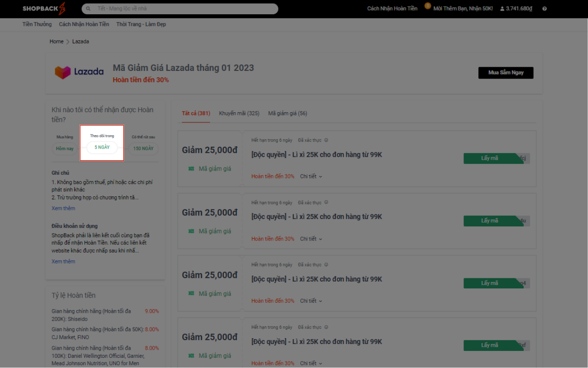Image resolution: width=588 pixels, height=368 pixels.
Task: Open 'Cách Nhận Hoàn Tiền' in black header
Action: coord(392,9)
